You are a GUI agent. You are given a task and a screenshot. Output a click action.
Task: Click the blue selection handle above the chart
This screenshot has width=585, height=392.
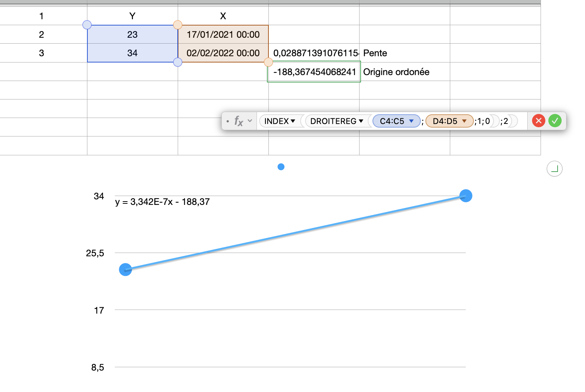pos(281,167)
